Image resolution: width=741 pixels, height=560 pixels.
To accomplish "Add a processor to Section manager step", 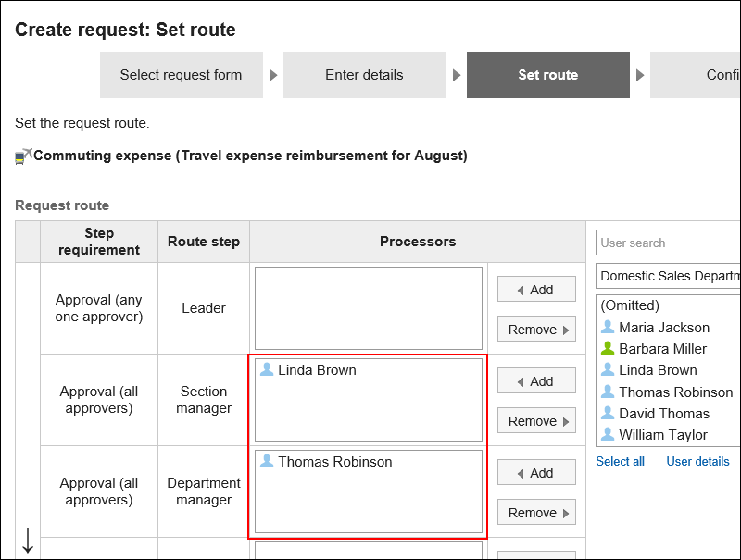I will pyautogui.click(x=536, y=380).
